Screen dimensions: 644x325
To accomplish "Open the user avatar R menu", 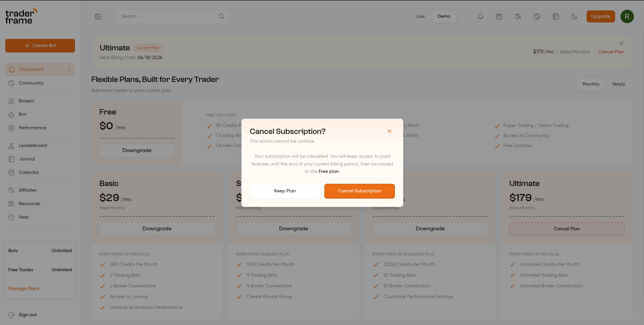I will (627, 16).
